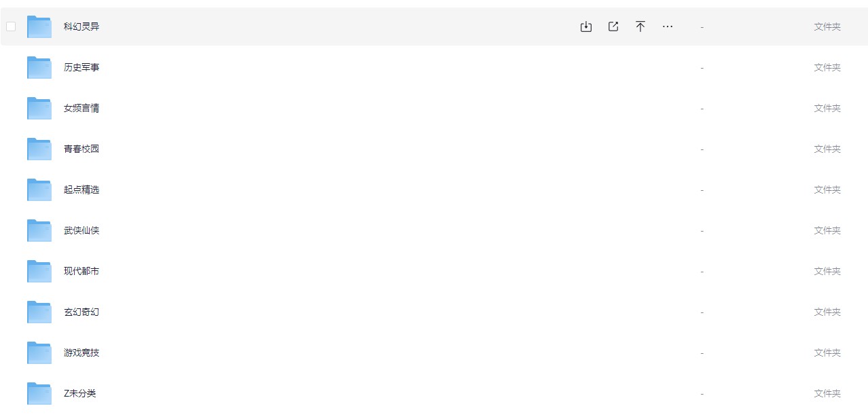Screen dimensions: 868x417
Task: Click the 游戏竞技 folder icon
Action: tap(39, 352)
